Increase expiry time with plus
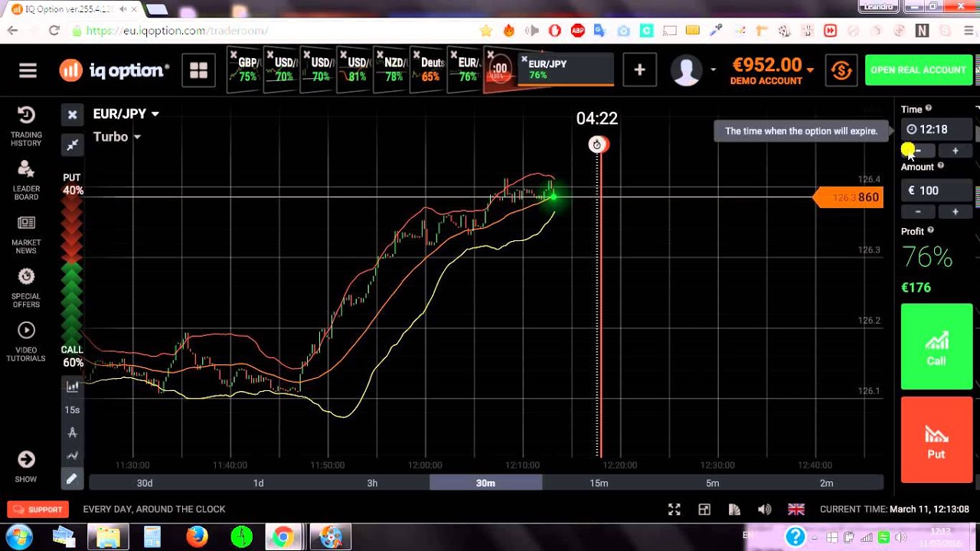Screen dimensions: 980x551 point(955,151)
